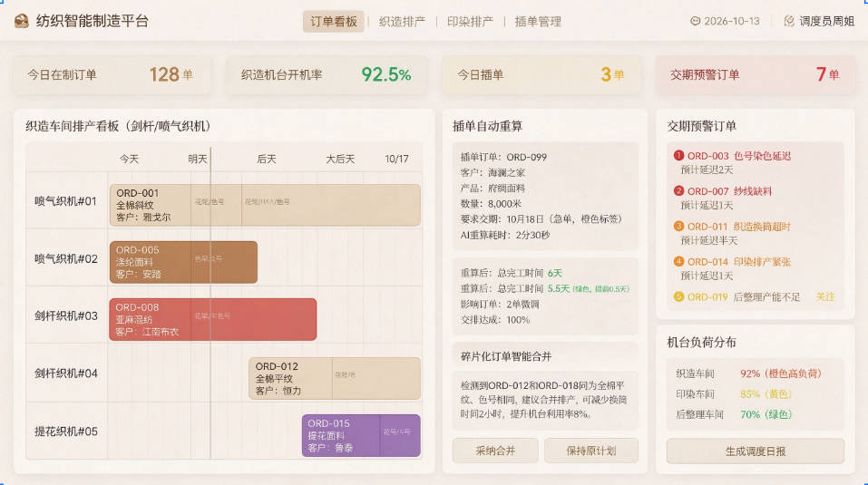The height and width of the screenshot is (485, 868).
Task: Click the number 4 badge for ORD-014
Action: click(678, 261)
